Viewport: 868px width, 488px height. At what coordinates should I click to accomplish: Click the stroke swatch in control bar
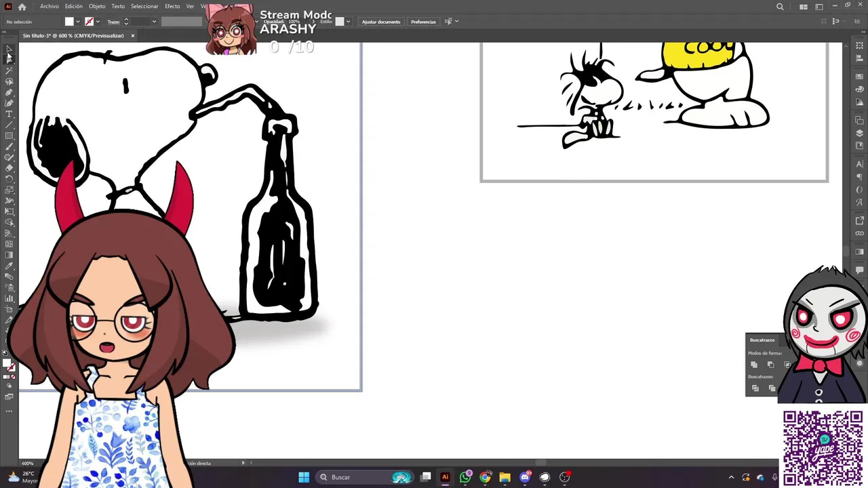click(x=89, y=22)
